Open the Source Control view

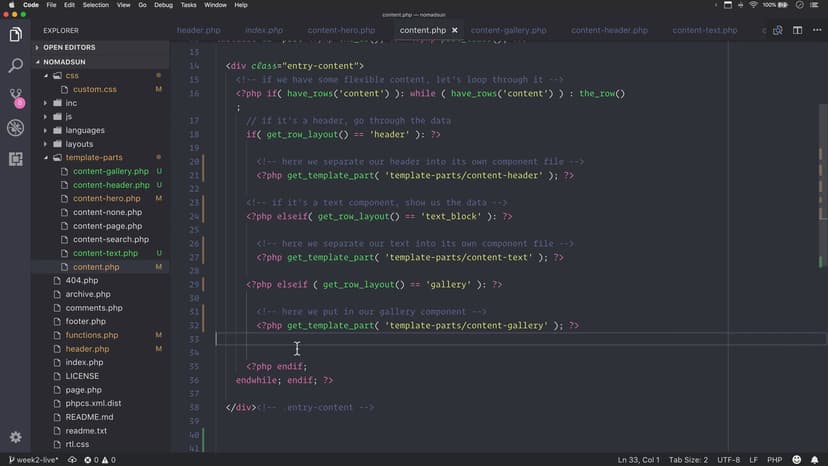click(15, 97)
